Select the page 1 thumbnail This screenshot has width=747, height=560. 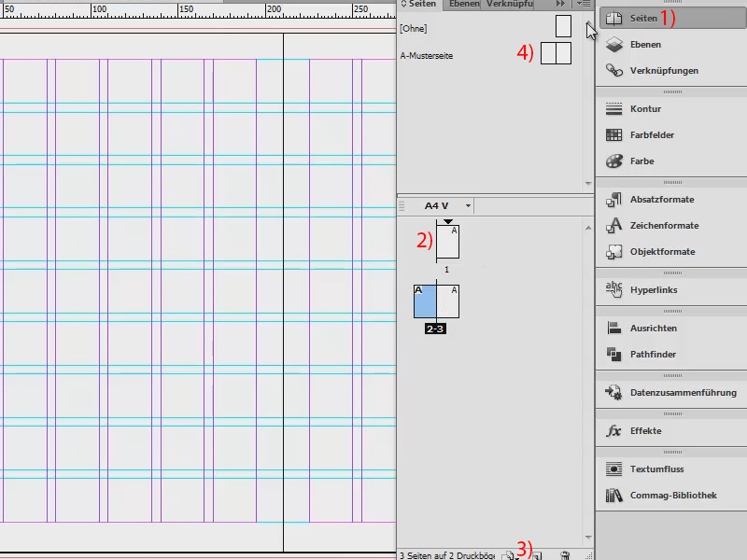(x=449, y=242)
